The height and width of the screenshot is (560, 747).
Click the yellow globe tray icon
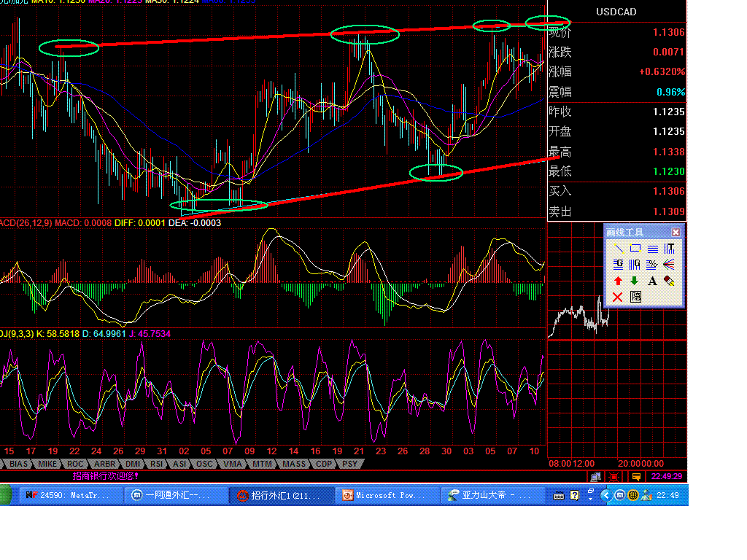(x=632, y=495)
